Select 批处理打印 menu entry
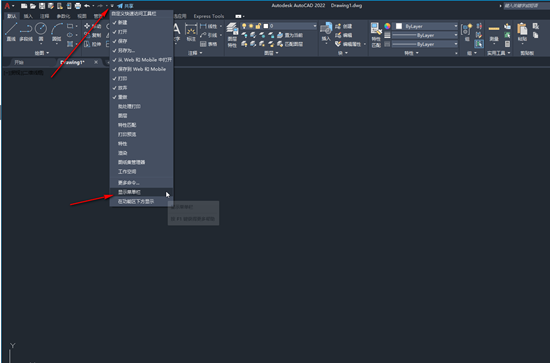Image resolution: width=550 pixels, height=363 pixels. 141,106
